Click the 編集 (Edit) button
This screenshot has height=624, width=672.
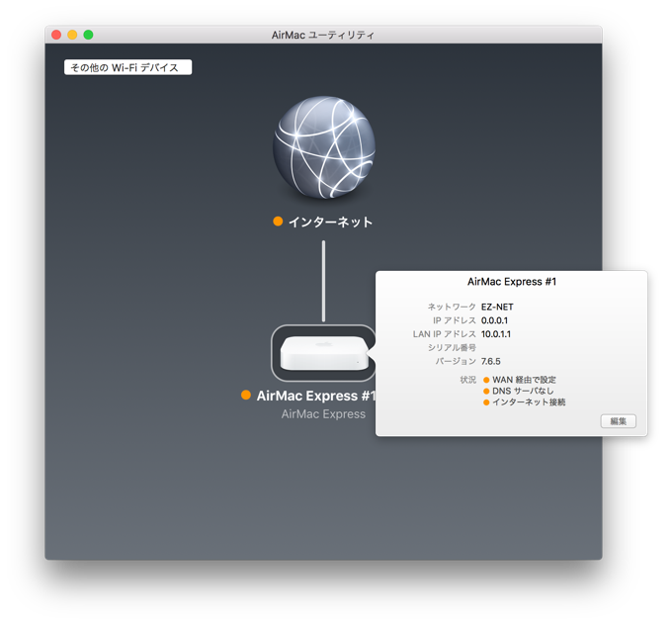pos(618,421)
